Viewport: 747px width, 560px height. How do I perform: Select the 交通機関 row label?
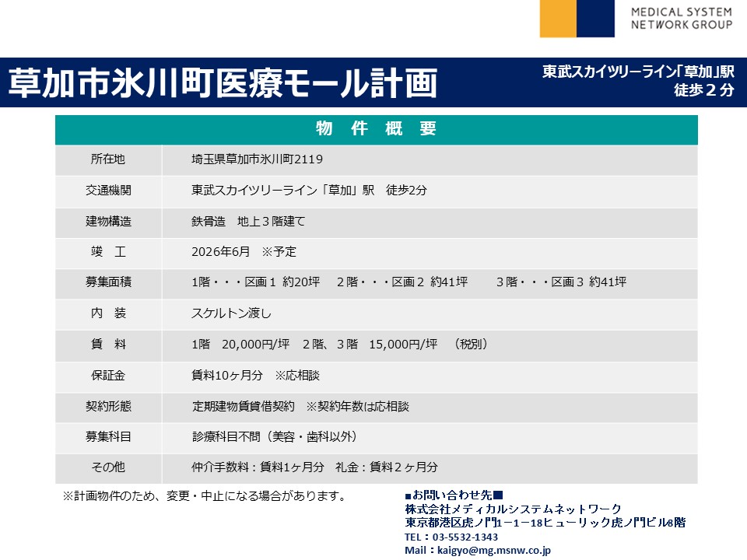click(x=108, y=191)
